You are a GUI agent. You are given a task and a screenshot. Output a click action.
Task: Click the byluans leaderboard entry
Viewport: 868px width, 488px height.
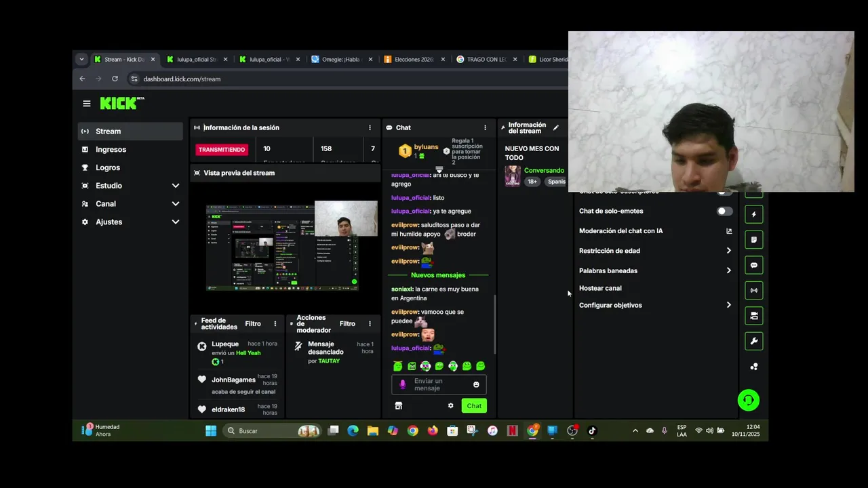[x=419, y=151]
